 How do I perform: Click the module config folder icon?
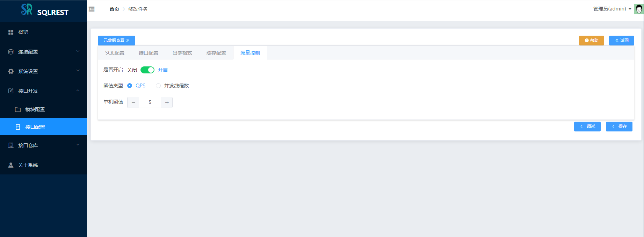coord(18,109)
